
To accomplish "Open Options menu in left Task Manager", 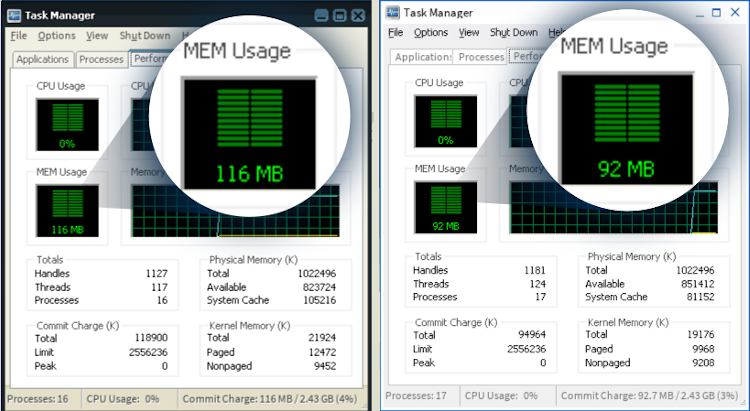I will point(56,36).
